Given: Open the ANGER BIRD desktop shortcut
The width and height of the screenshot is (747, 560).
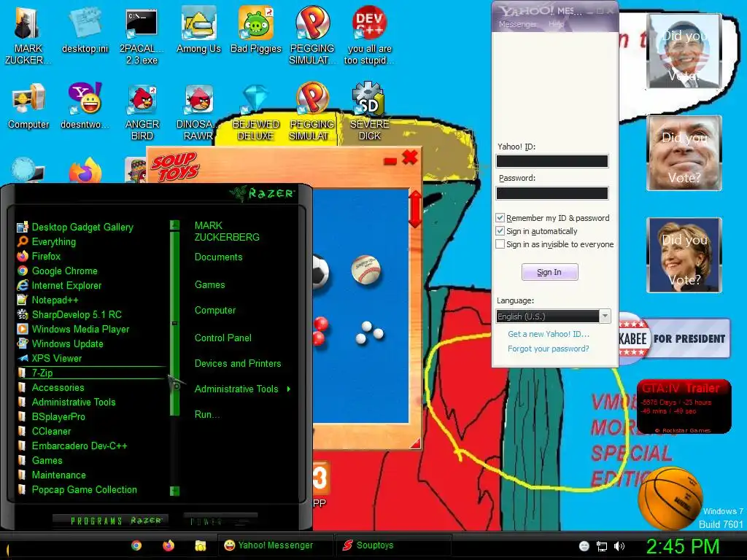Looking at the screenshot, I should (142, 111).
